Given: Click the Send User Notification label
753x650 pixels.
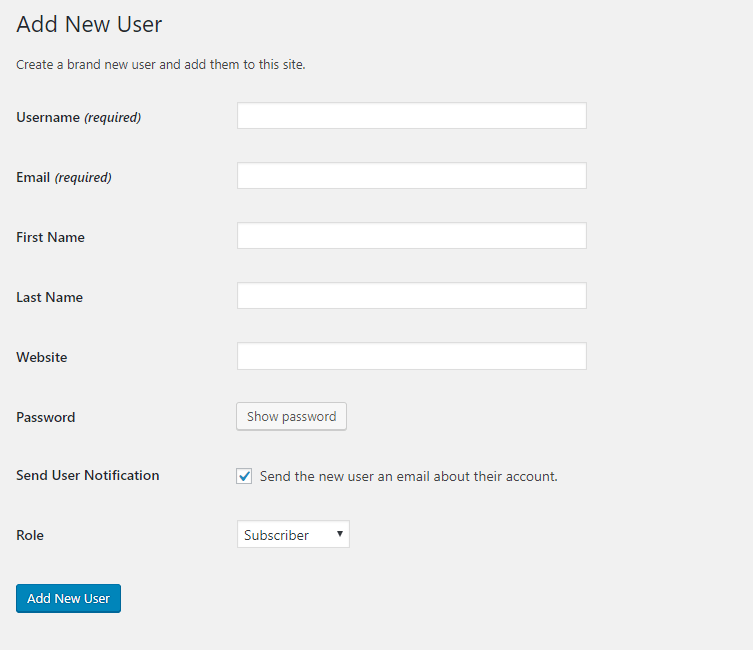Looking at the screenshot, I should pyautogui.click(x=87, y=475).
